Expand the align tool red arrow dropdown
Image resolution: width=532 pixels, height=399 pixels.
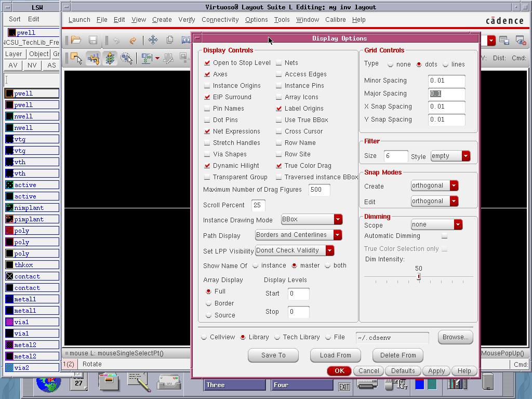(x=157, y=58)
